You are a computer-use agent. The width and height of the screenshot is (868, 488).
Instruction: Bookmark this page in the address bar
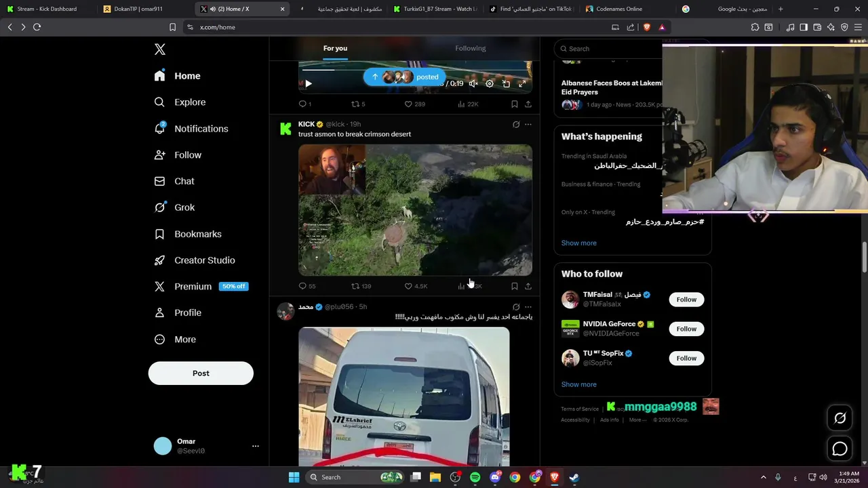[x=172, y=27]
